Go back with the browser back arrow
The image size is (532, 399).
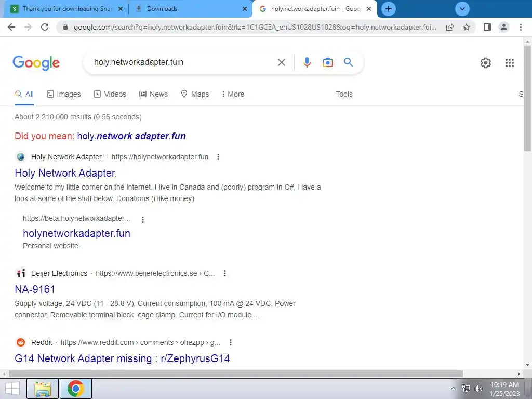11,27
